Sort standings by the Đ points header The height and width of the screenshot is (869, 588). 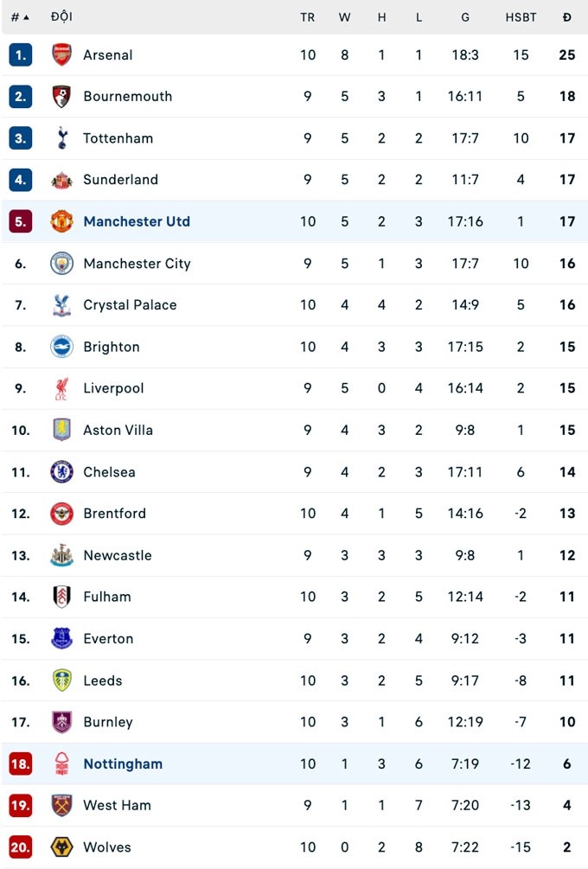(567, 17)
